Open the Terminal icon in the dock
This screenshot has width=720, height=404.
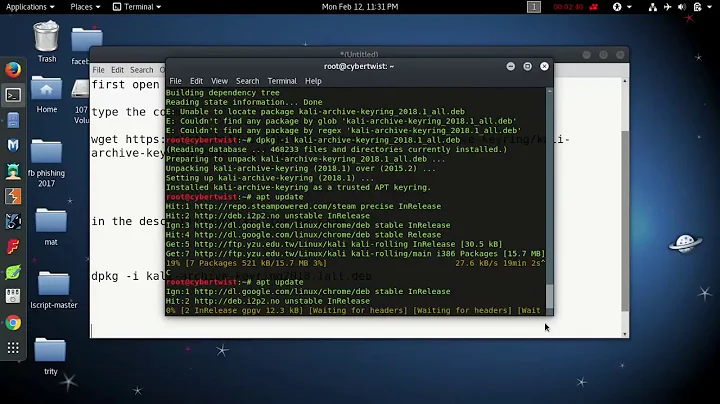tap(13, 95)
